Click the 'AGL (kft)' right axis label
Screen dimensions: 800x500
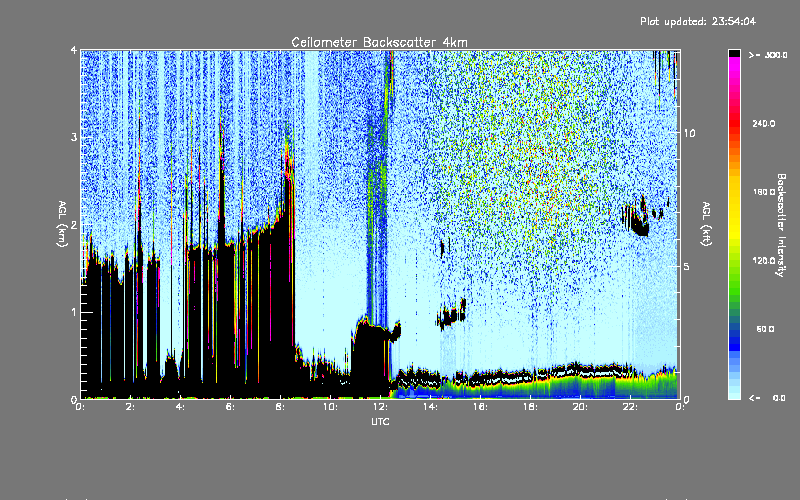point(706,224)
